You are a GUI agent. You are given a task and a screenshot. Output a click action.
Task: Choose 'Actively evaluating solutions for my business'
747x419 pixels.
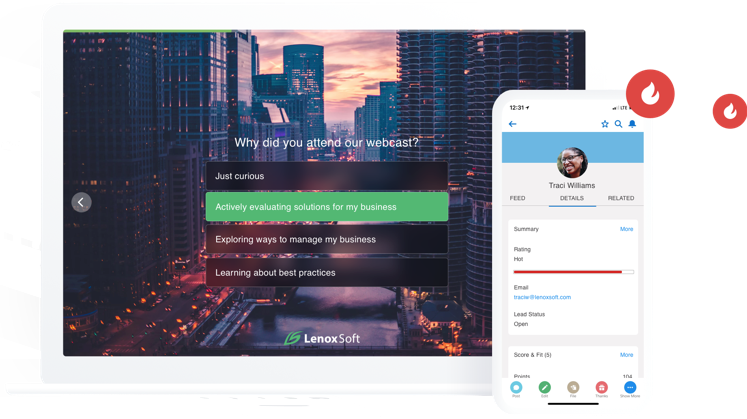(x=326, y=207)
